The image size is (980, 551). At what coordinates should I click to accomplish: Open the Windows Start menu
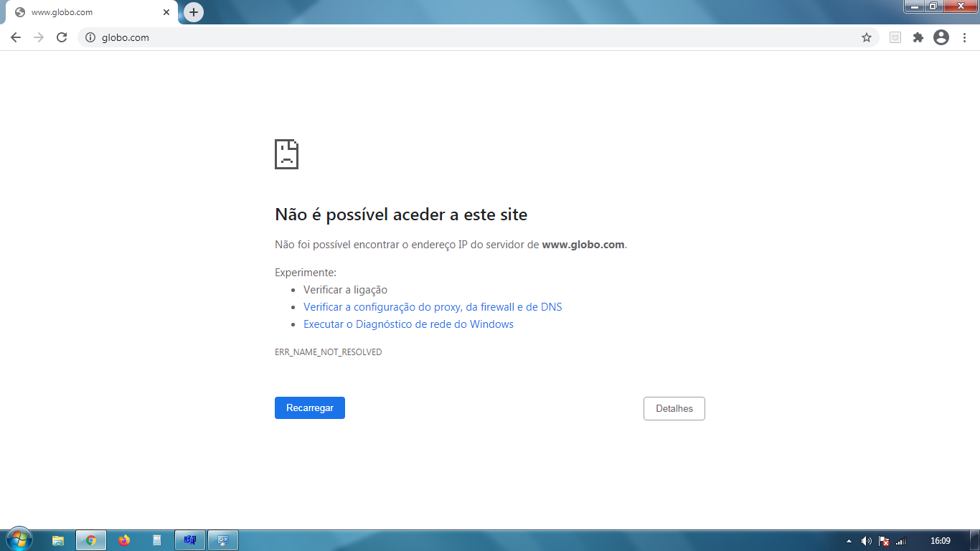[19, 540]
